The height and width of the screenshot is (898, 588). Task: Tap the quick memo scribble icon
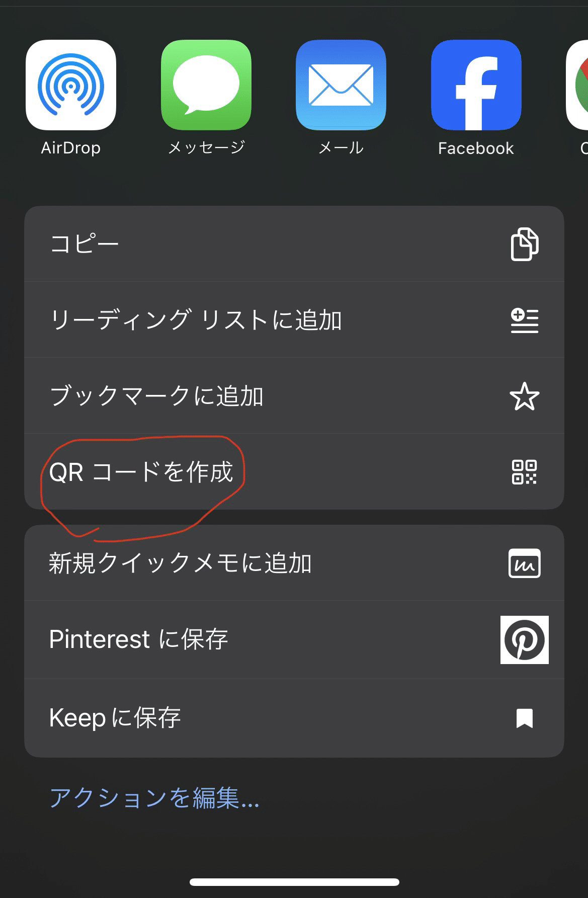coord(525,563)
